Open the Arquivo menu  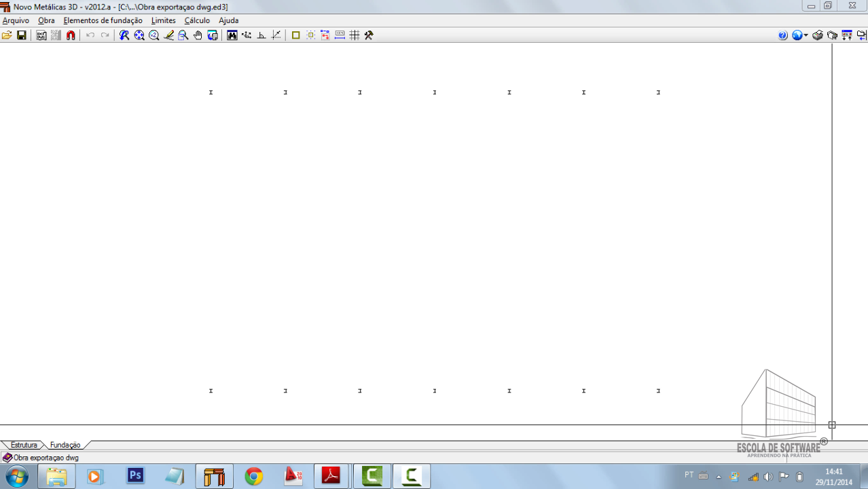(x=16, y=20)
